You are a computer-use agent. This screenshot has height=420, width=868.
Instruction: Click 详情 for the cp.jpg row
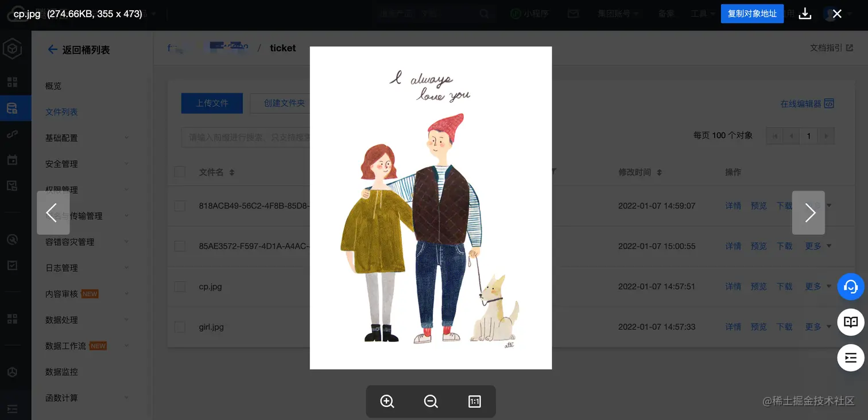[733, 286]
